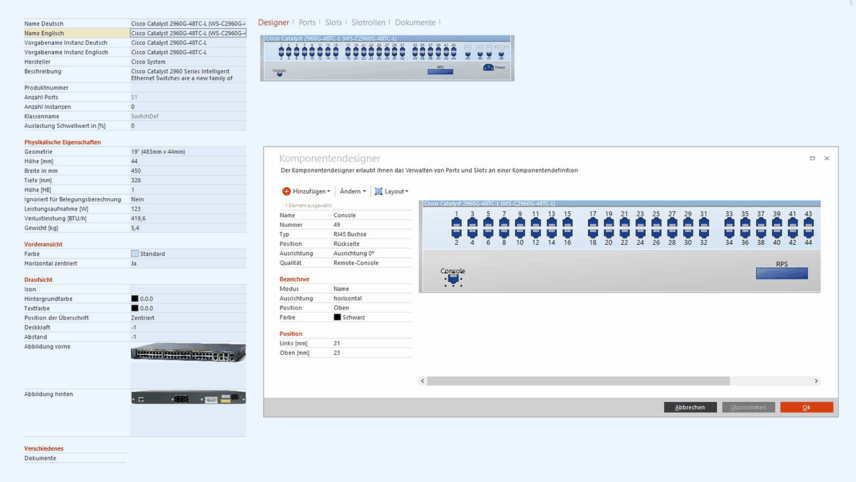Click the Power icon in the preview image
The width and height of the screenshot is (856, 482).
(x=489, y=67)
